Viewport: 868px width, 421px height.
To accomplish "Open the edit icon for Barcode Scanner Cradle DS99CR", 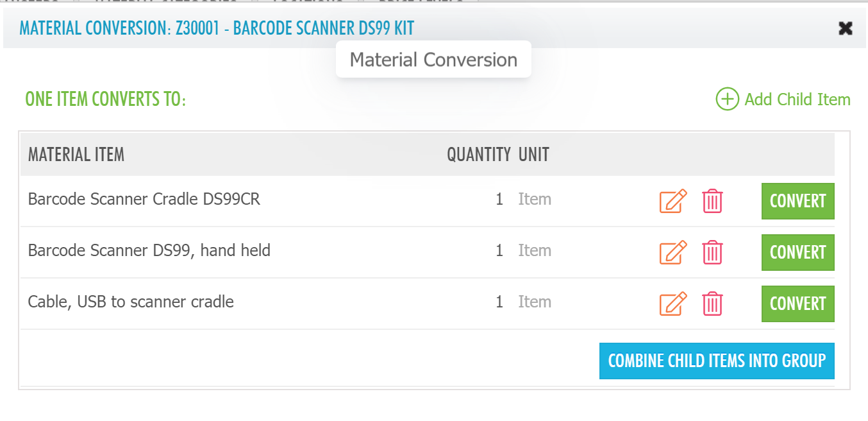I will tap(672, 202).
